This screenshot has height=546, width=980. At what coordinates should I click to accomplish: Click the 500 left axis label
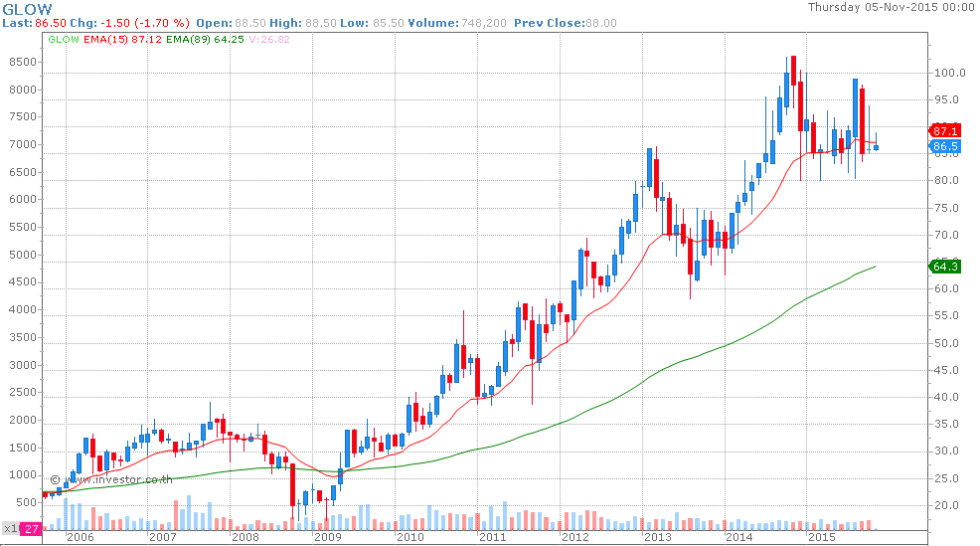26,502
